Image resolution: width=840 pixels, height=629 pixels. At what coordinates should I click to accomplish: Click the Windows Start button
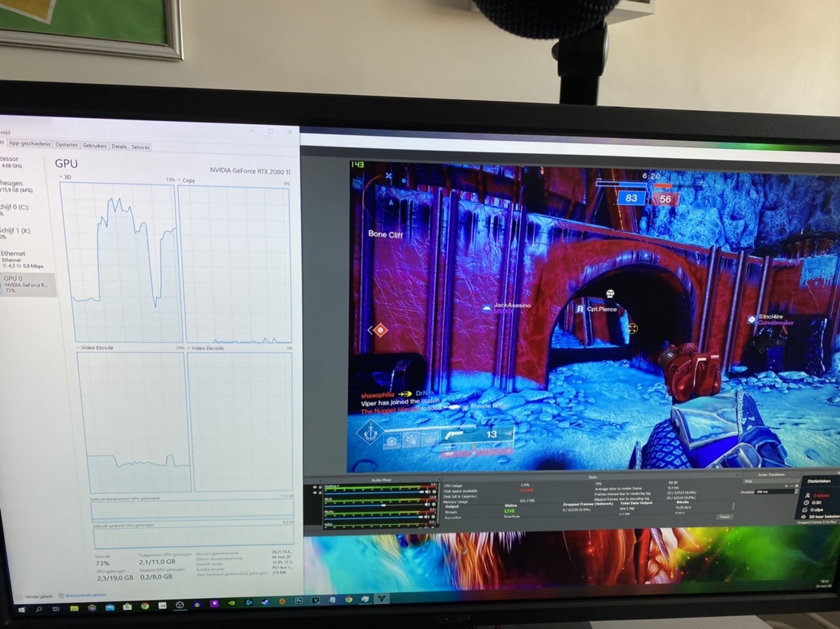[22, 609]
